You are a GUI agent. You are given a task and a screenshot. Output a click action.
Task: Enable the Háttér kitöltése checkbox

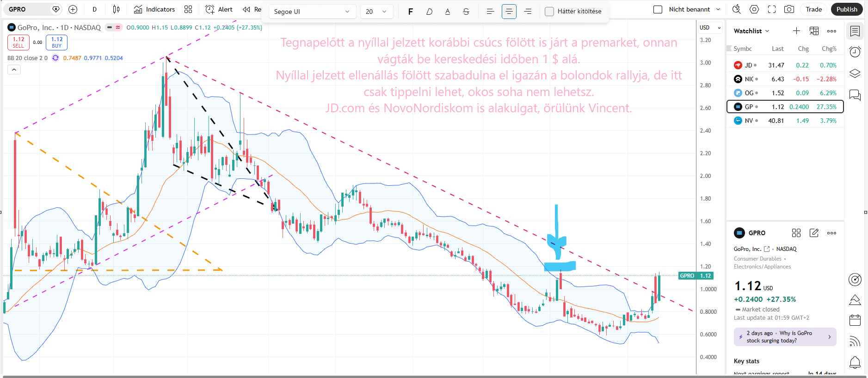[x=549, y=12]
